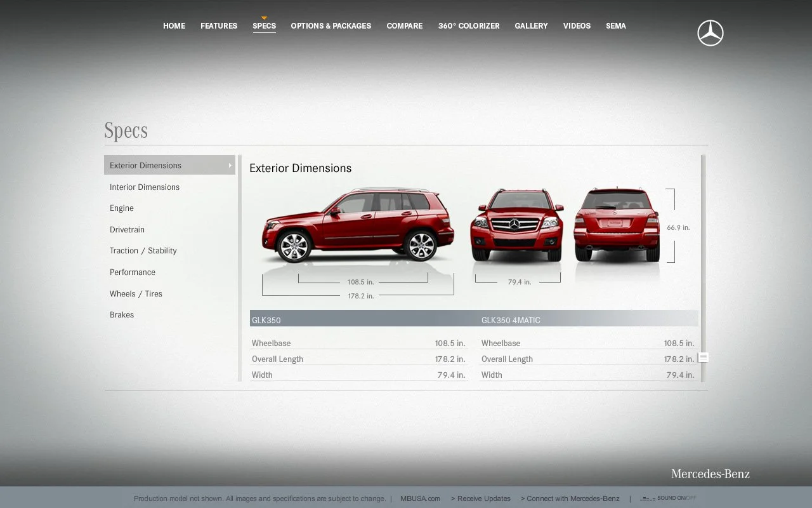
Task: Open the HOME menu item
Action: click(x=174, y=26)
